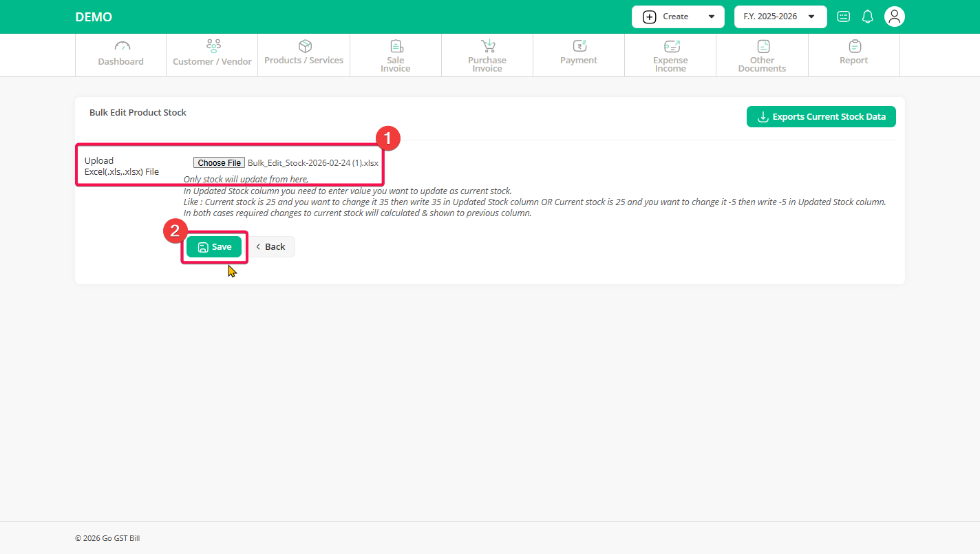
Task: Open Purchase Invoice cart icon
Action: (x=488, y=46)
